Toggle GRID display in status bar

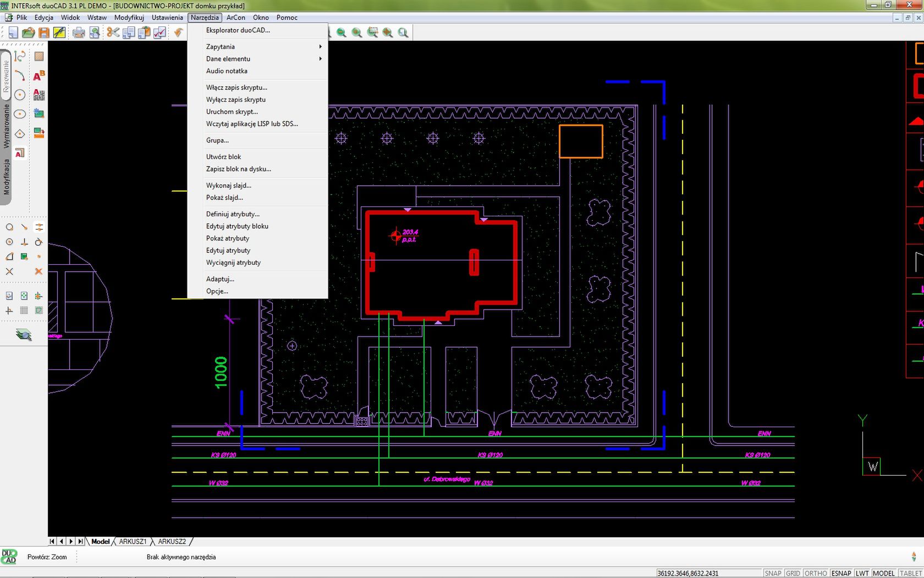(793, 573)
